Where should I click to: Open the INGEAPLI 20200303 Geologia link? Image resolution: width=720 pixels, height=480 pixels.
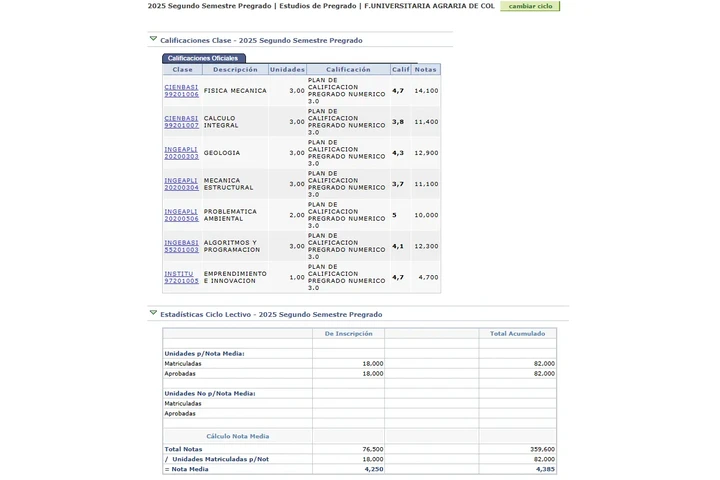[181, 153]
